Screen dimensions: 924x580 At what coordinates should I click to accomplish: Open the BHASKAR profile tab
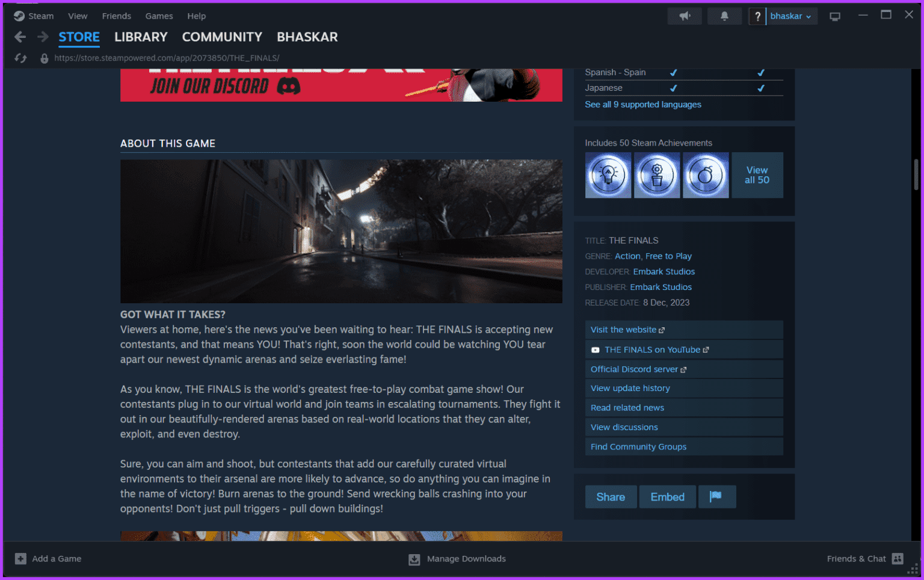pyautogui.click(x=307, y=37)
